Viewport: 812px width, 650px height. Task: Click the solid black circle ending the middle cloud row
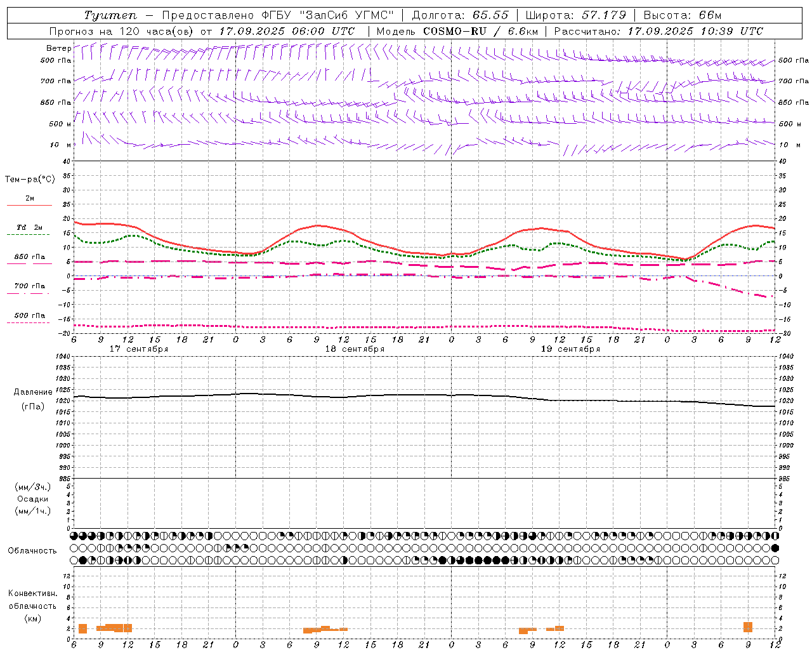pos(775,548)
